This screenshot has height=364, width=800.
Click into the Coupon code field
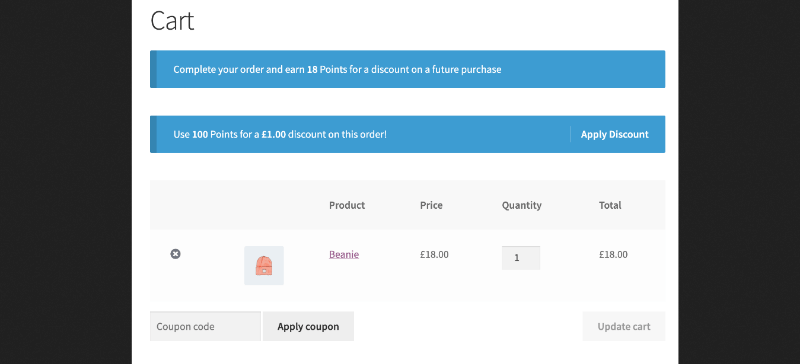tap(205, 326)
